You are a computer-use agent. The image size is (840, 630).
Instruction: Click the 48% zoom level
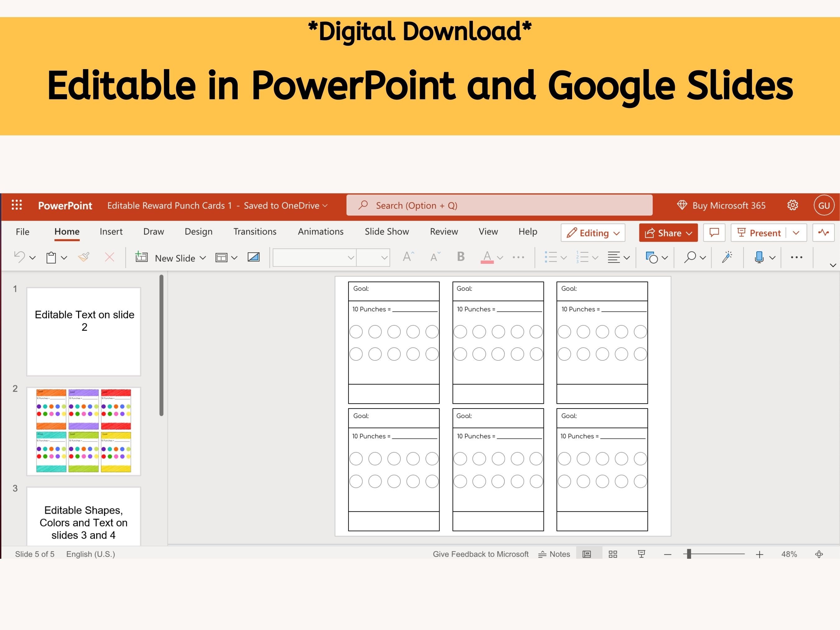click(789, 554)
